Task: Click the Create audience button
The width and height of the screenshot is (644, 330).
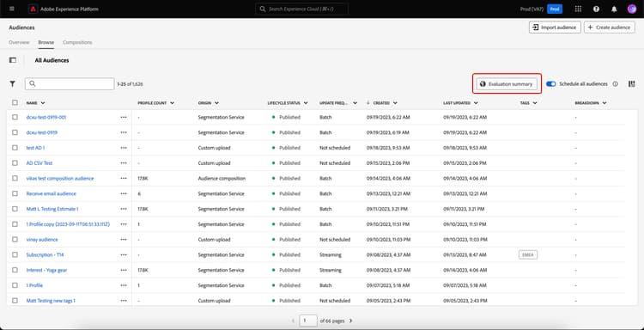Action: [609, 27]
